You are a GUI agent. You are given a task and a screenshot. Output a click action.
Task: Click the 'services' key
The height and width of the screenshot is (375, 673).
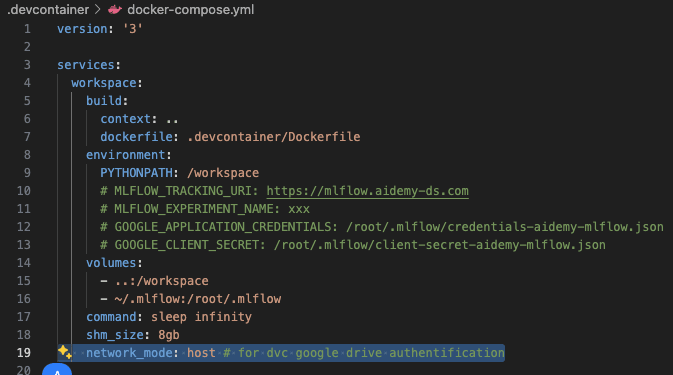86,65
